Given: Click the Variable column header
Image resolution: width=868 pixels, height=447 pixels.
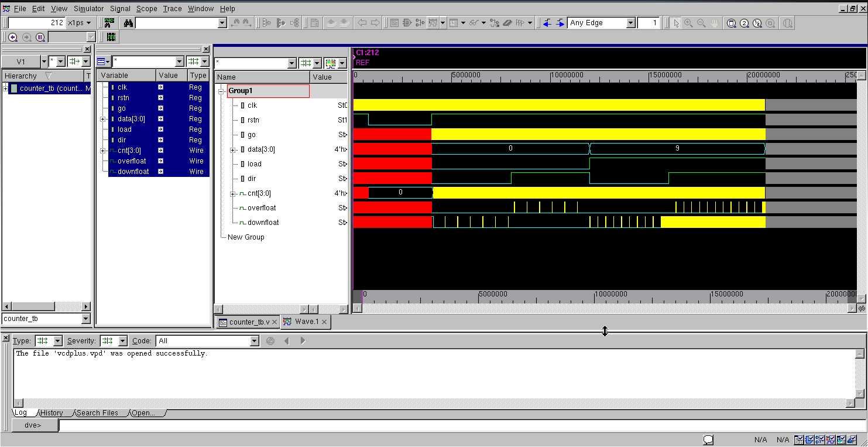Looking at the screenshot, I should tap(126, 76).
